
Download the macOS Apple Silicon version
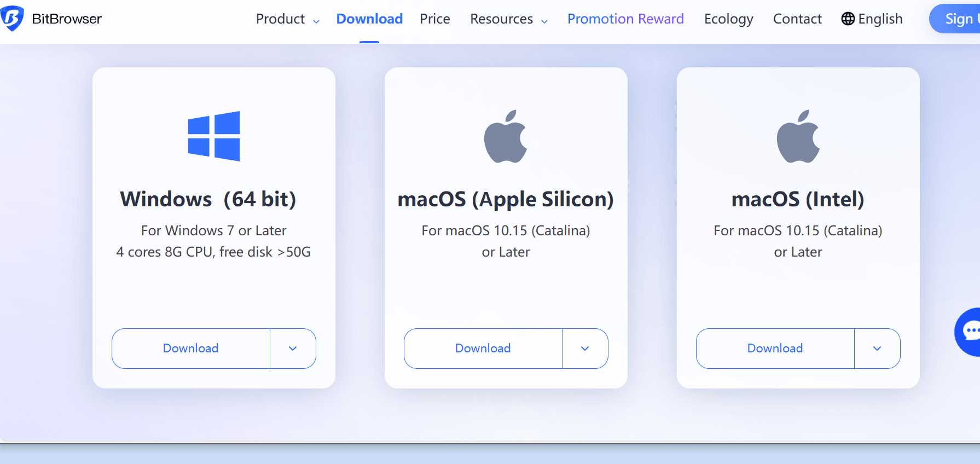483,349
